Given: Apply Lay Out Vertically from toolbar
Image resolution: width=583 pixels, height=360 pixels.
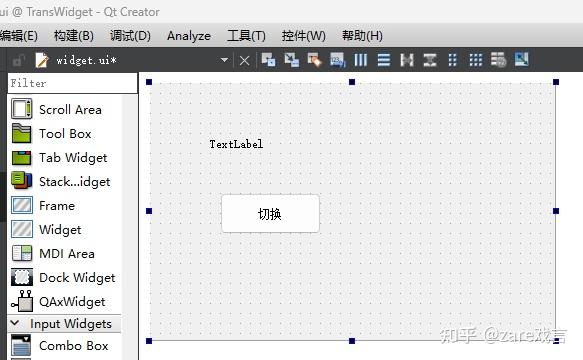Looking at the screenshot, I should click(384, 60).
